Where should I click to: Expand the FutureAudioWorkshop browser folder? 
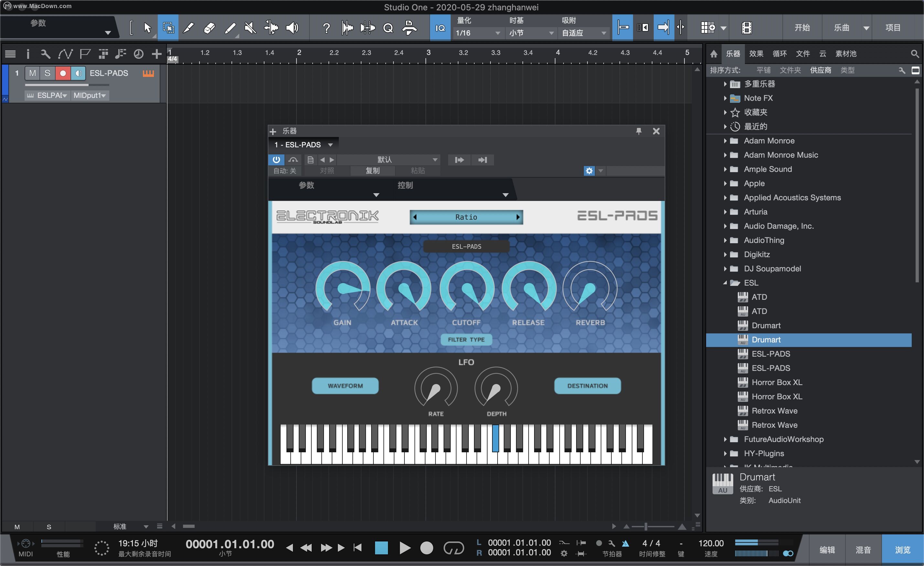[x=726, y=439]
